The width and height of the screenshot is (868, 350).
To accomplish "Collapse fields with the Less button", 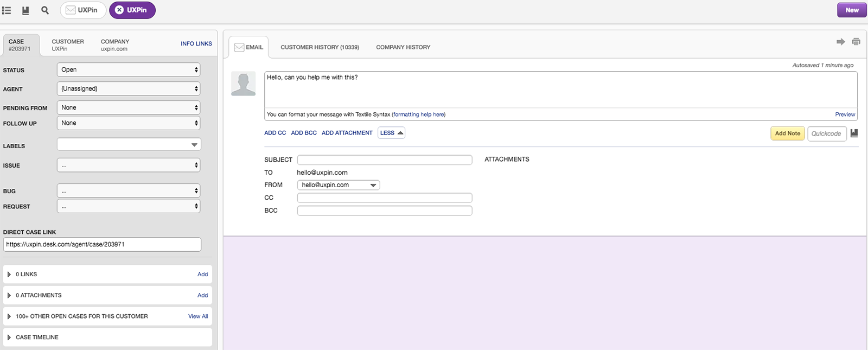I will point(392,133).
